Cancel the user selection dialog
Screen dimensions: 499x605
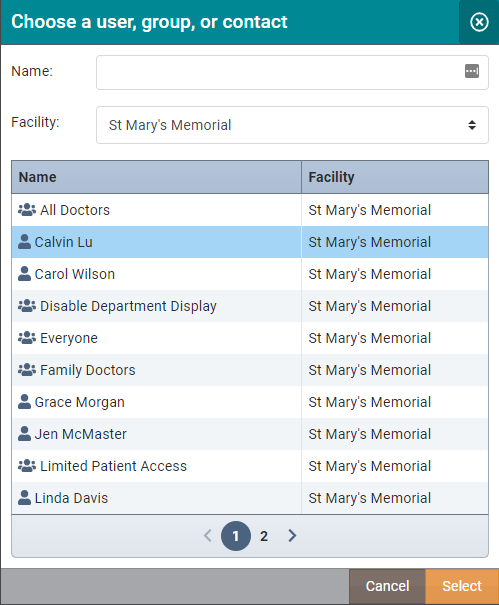click(x=387, y=586)
